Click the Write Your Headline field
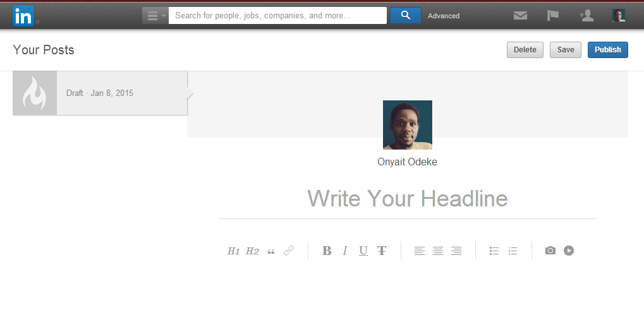Viewport: 644px width, 320px height. (x=408, y=199)
